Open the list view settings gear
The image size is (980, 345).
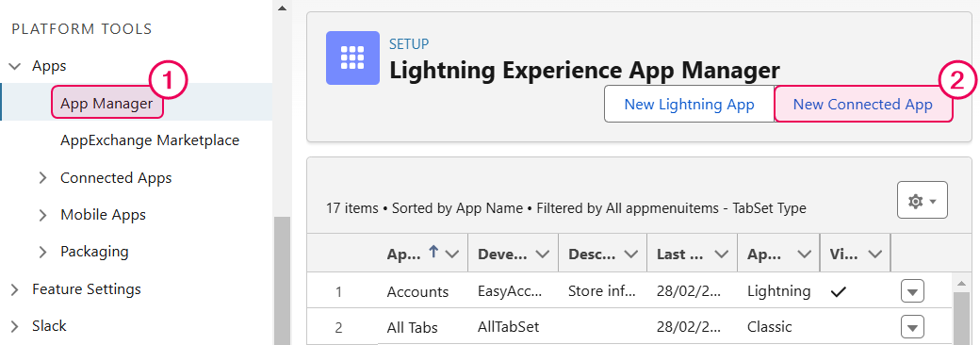click(922, 200)
